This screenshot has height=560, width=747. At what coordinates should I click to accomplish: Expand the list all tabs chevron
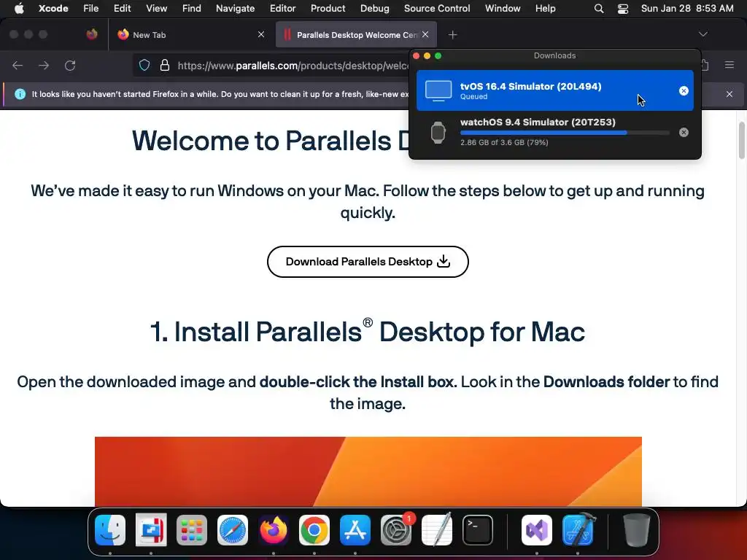703,34
